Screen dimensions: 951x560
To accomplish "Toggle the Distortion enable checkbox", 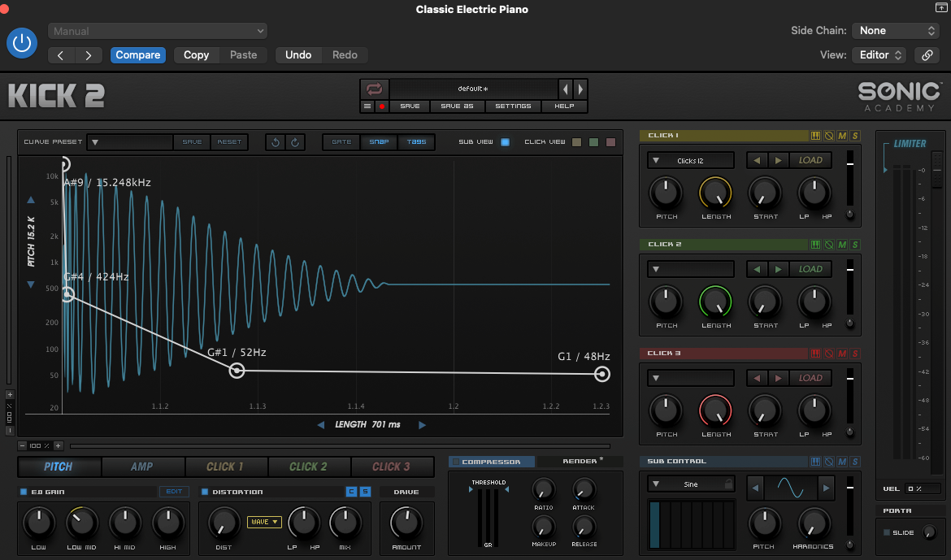I will pos(205,492).
